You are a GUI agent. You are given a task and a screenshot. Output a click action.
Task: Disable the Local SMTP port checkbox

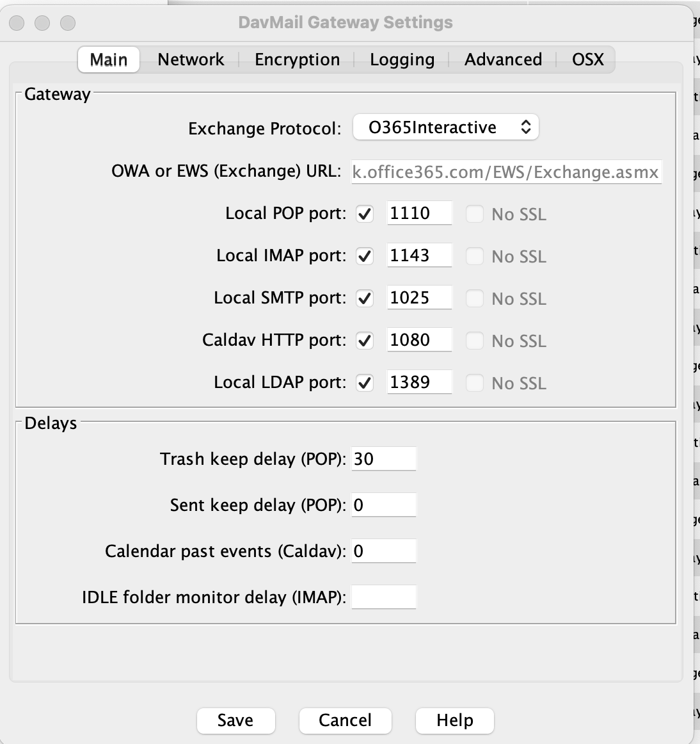click(x=364, y=298)
